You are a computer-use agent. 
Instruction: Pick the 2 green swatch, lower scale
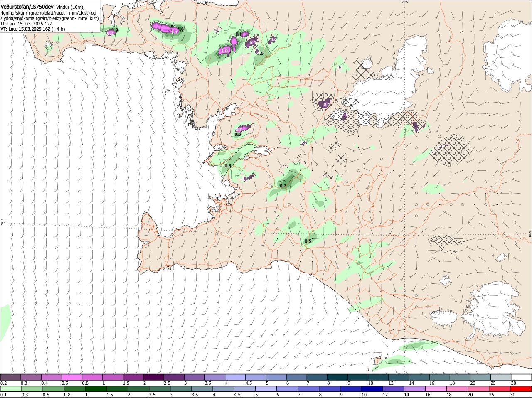138,389
